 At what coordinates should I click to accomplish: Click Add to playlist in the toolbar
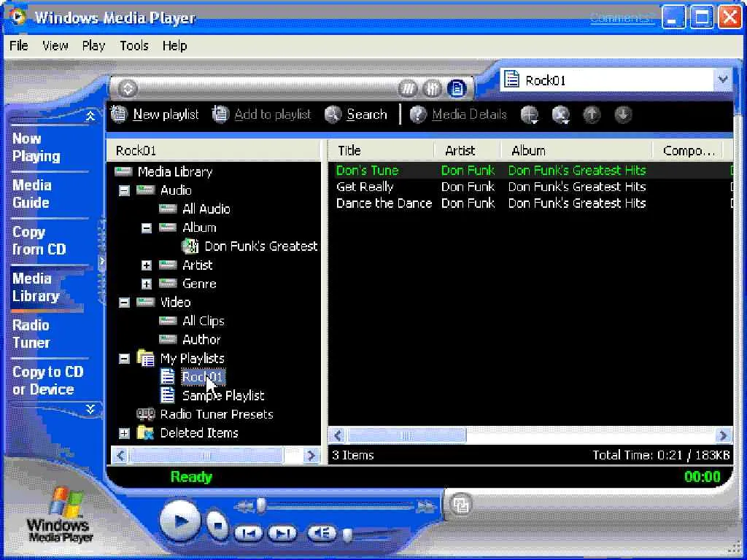[262, 114]
